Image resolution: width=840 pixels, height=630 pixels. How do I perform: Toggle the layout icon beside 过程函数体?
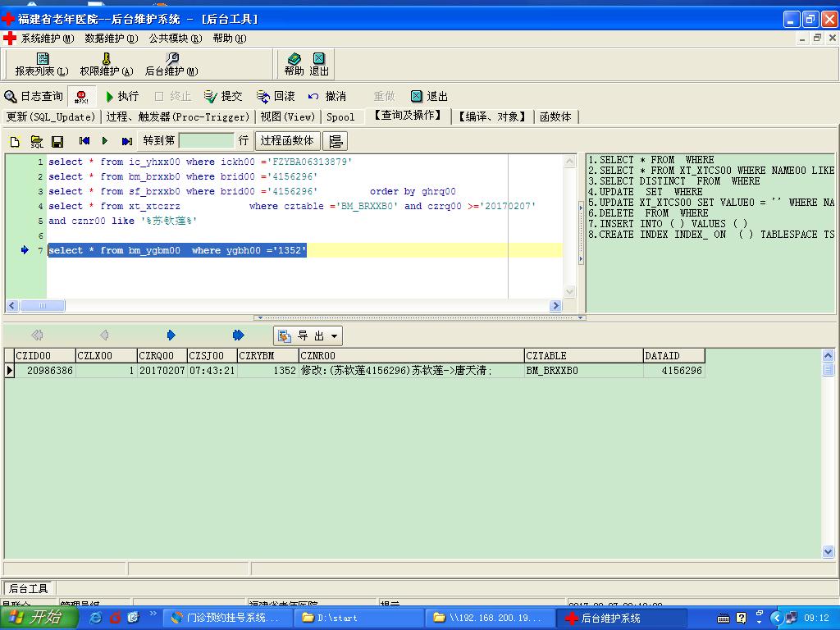[x=335, y=141]
